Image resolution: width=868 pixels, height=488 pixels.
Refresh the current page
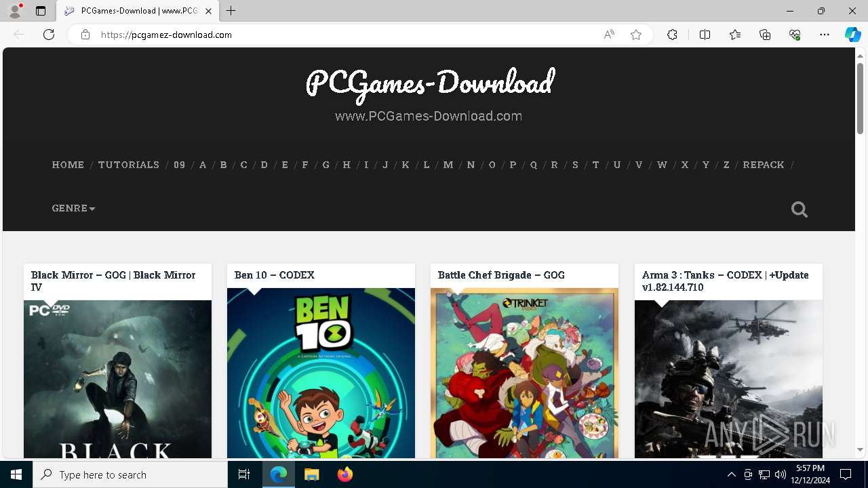[x=49, y=35]
